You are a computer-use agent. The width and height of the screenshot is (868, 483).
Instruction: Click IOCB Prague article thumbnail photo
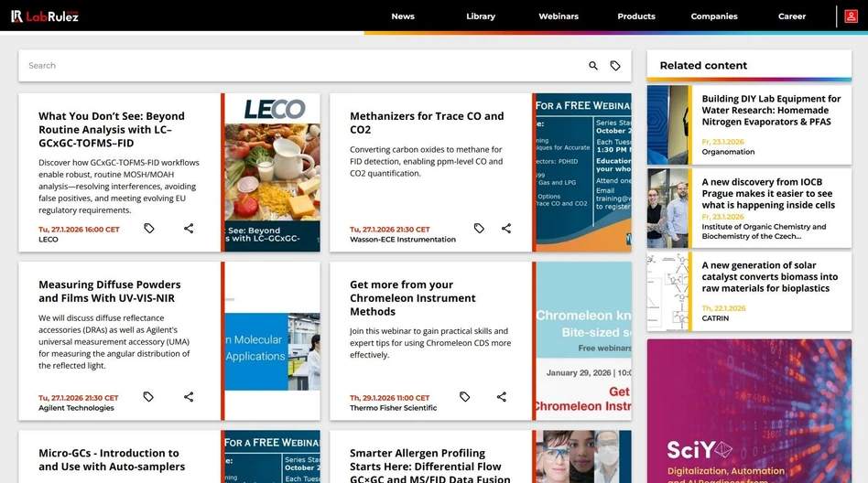[667, 208]
